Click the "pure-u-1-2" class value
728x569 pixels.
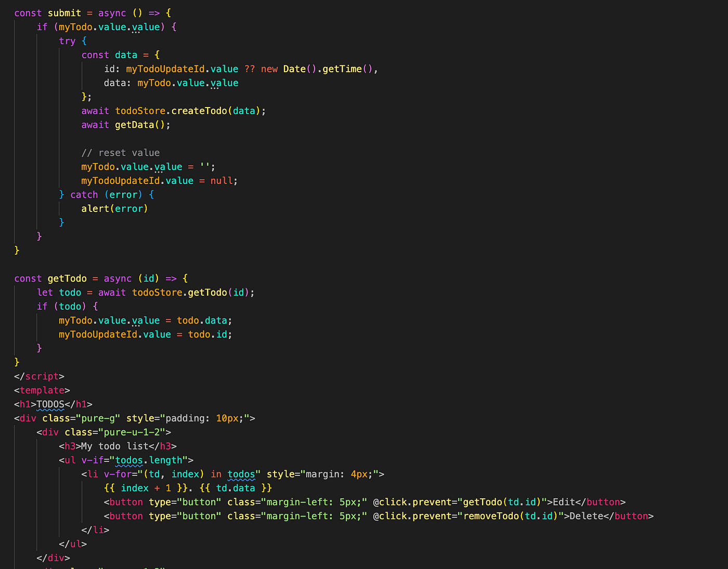click(132, 432)
